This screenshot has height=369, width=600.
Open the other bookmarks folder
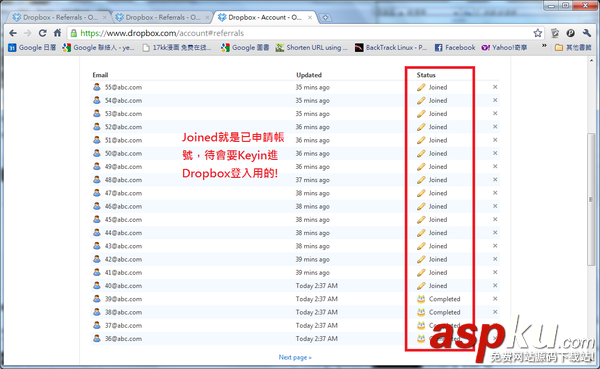(573, 47)
